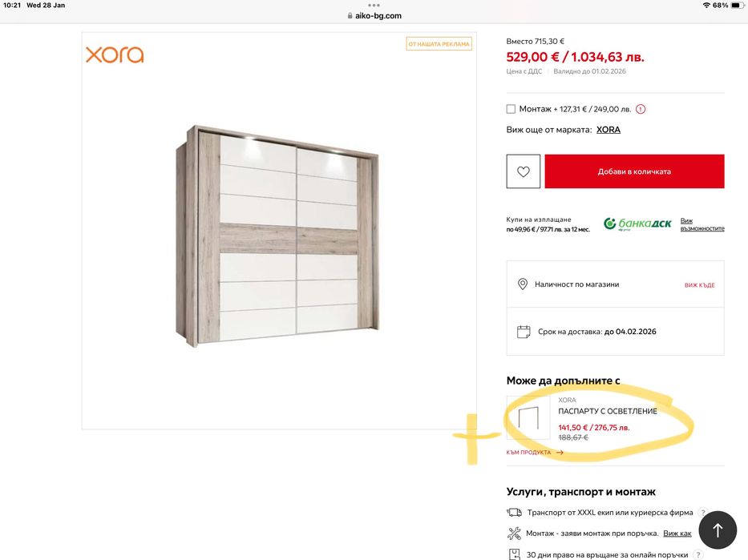Click the Банка ДСК logo
This screenshot has height=560, width=748.
coord(637,224)
